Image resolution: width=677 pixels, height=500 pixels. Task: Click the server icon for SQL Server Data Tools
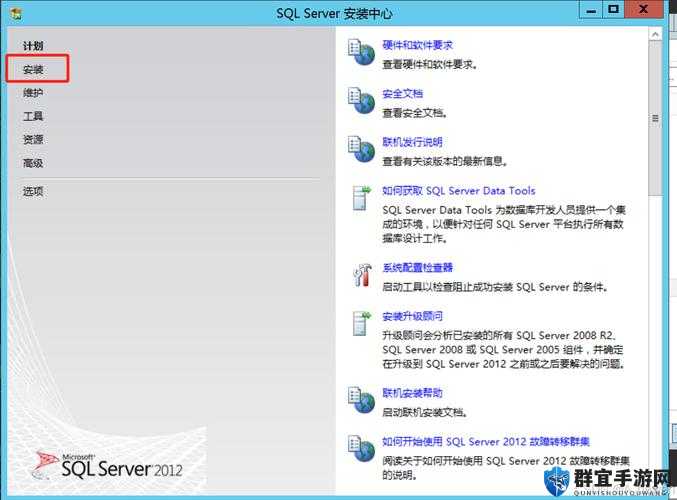361,198
